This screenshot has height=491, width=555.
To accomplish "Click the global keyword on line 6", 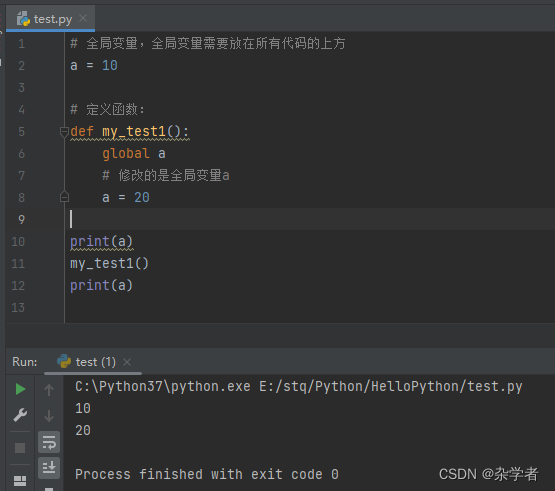I will click(x=126, y=154).
